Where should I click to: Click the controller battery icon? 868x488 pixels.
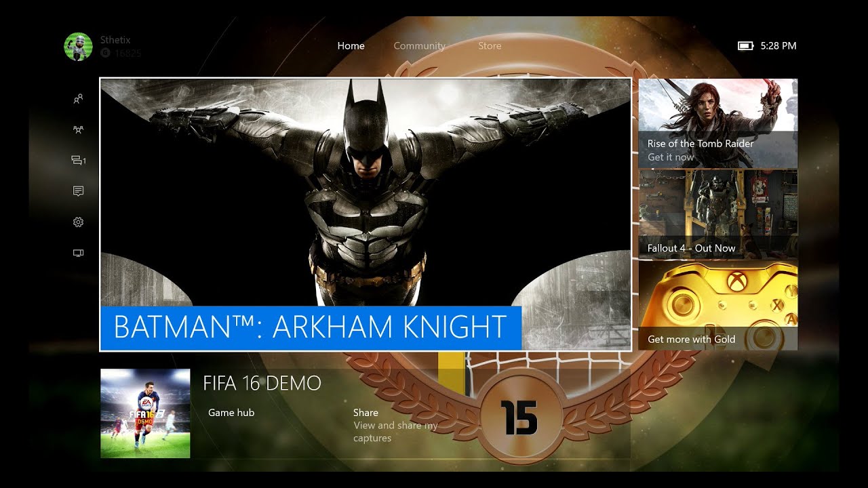click(x=745, y=46)
